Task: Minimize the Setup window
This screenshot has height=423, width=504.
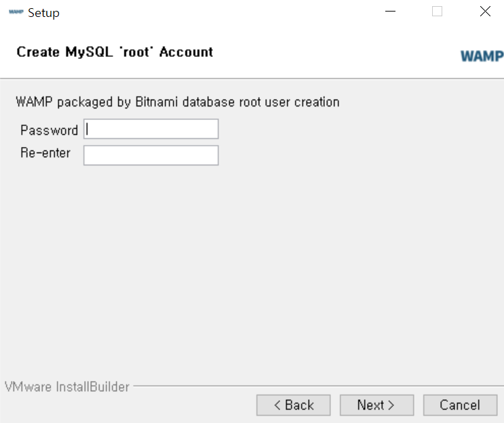Action: click(x=390, y=12)
